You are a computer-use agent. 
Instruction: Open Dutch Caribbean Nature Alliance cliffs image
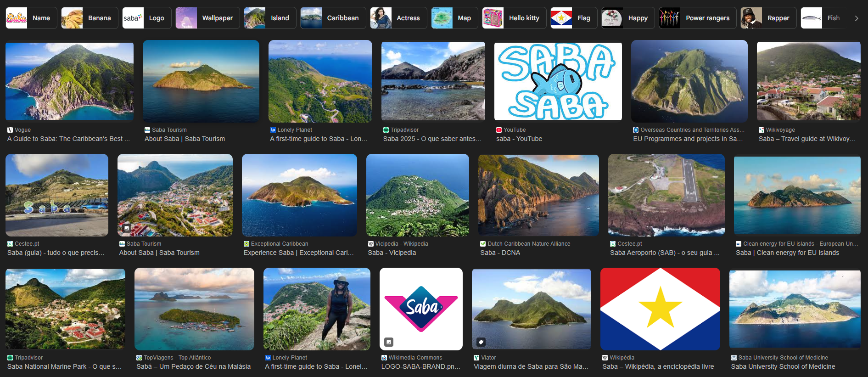pos(538,195)
